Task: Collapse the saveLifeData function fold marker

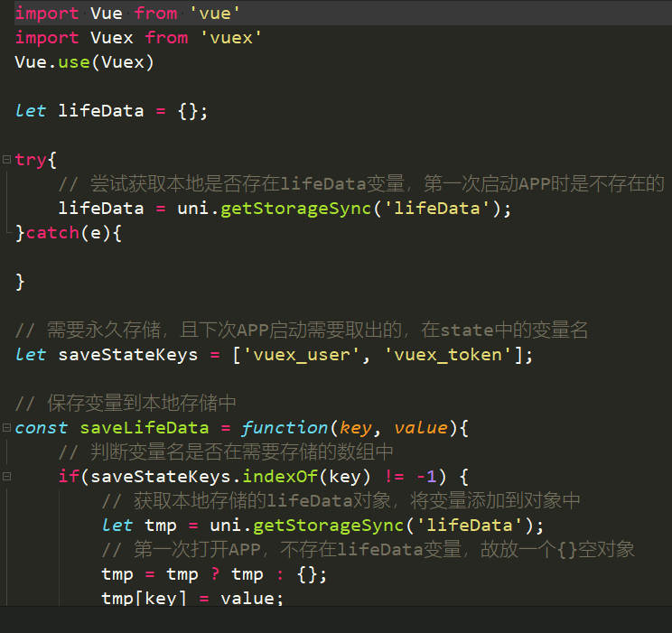Action: point(6,427)
